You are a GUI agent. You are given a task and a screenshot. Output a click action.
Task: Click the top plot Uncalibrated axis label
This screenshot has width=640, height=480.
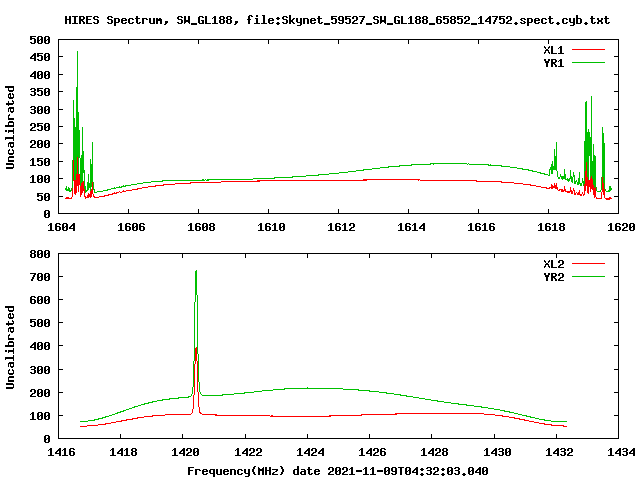[x=10, y=127]
